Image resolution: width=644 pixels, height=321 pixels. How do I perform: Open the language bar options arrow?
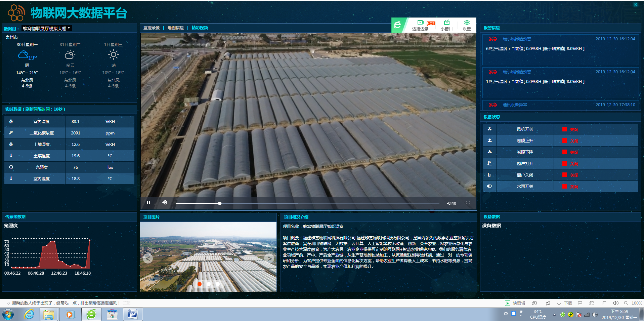521,316
